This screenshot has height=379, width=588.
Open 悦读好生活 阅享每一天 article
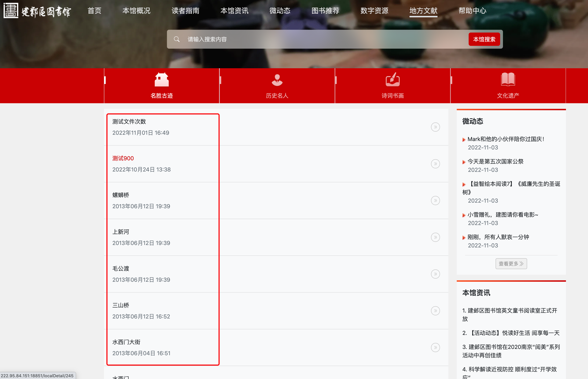click(x=511, y=333)
